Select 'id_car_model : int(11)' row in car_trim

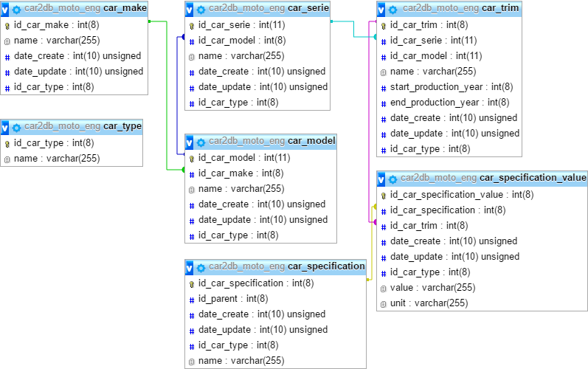449,56
